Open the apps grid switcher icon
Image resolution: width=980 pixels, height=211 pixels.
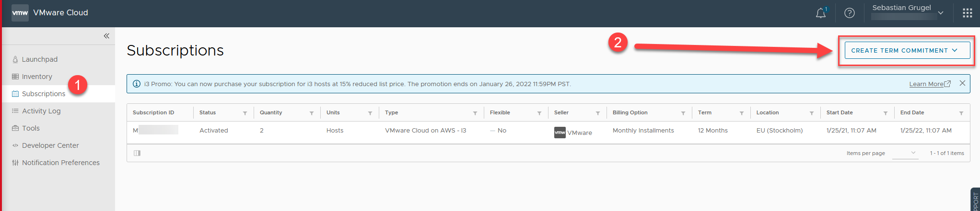pyautogui.click(x=968, y=13)
